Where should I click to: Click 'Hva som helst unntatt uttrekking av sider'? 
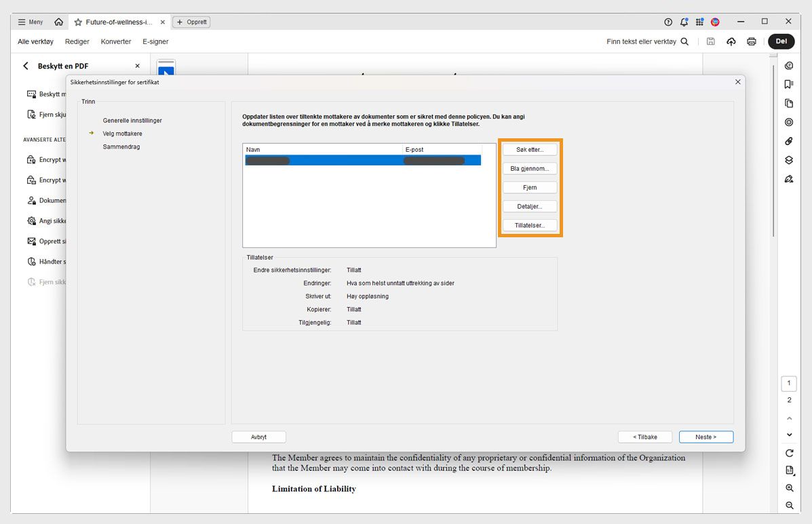click(x=400, y=283)
